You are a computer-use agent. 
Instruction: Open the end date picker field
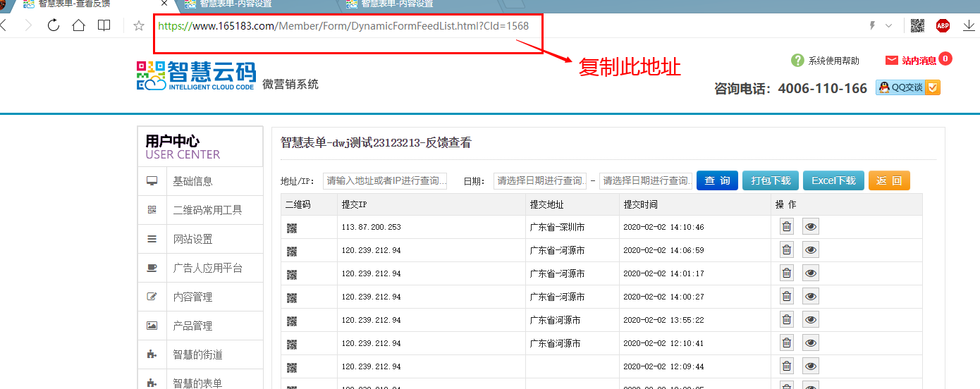click(x=646, y=181)
